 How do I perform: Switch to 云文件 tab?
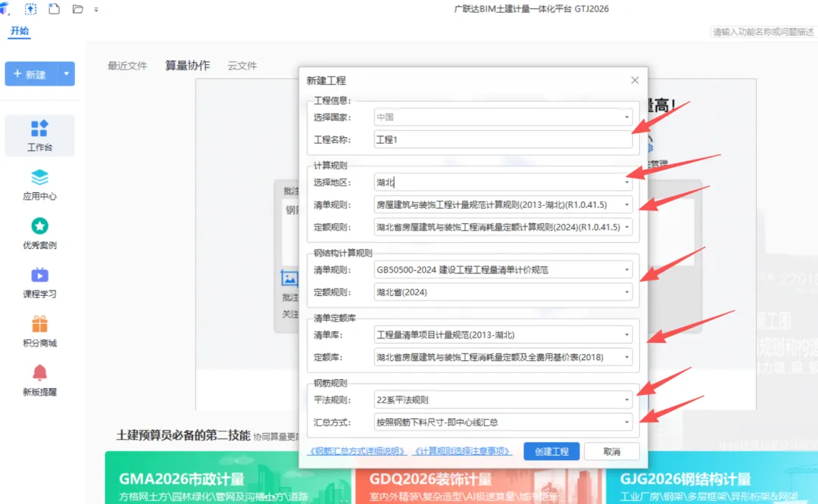coord(242,66)
